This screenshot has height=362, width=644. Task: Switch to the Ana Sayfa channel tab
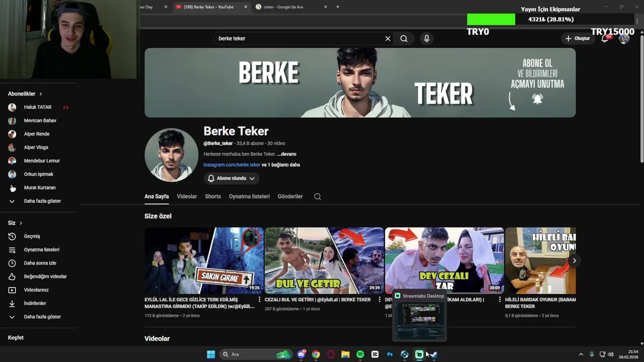(x=156, y=197)
